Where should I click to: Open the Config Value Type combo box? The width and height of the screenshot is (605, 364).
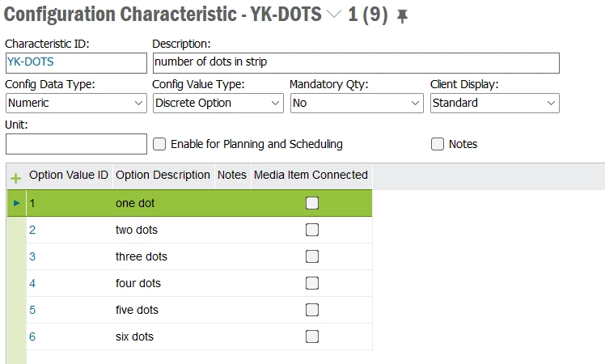point(218,103)
